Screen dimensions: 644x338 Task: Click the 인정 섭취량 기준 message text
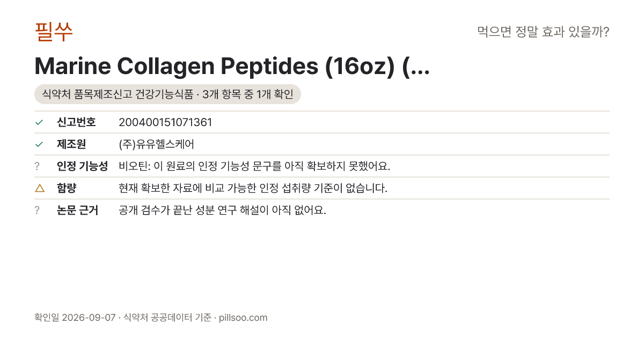coord(253,188)
